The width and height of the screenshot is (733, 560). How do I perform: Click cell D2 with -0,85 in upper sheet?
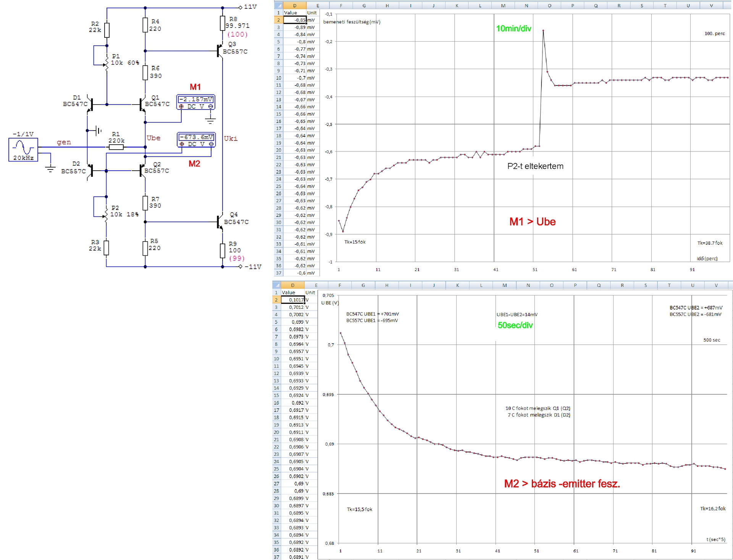click(x=294, y=20)
